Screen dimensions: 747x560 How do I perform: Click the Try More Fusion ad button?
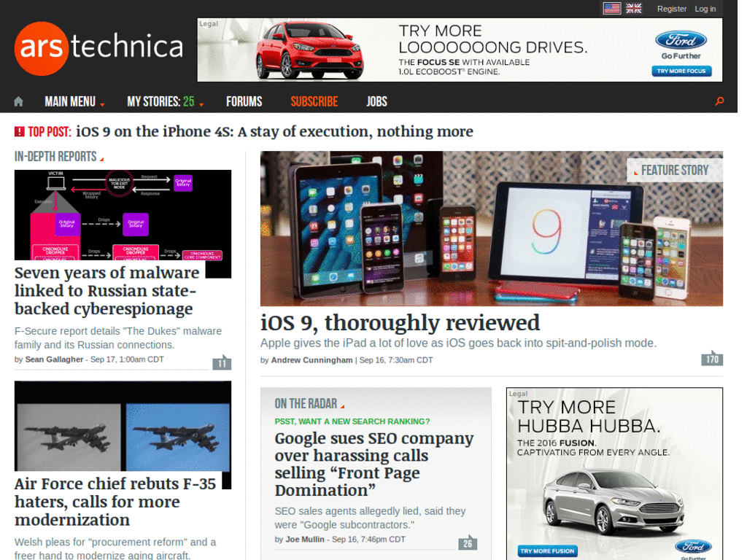(547, 551)
